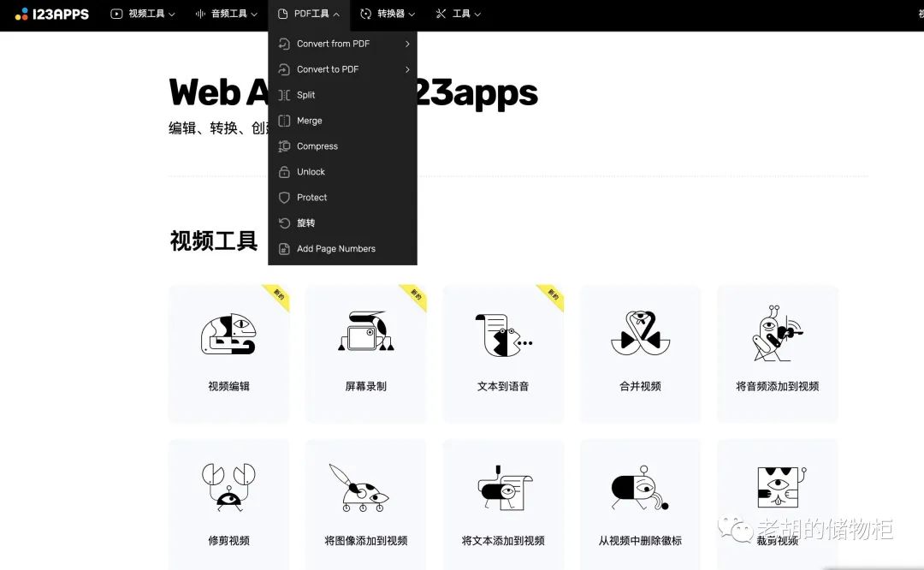Open the 将文本添加到视频 illustration
924x570 pixels.
[505, 488]
